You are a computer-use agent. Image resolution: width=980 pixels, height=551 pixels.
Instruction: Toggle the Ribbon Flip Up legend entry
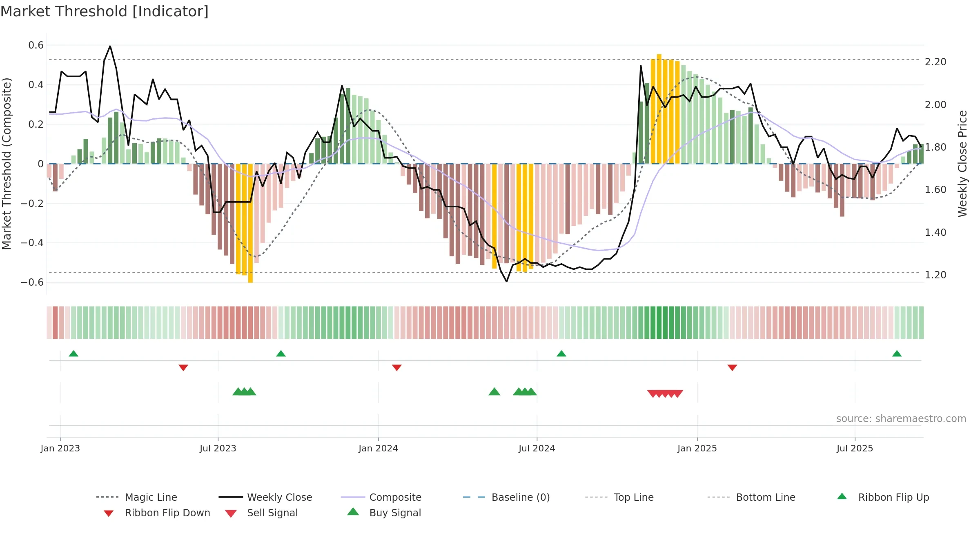[883, 497]
